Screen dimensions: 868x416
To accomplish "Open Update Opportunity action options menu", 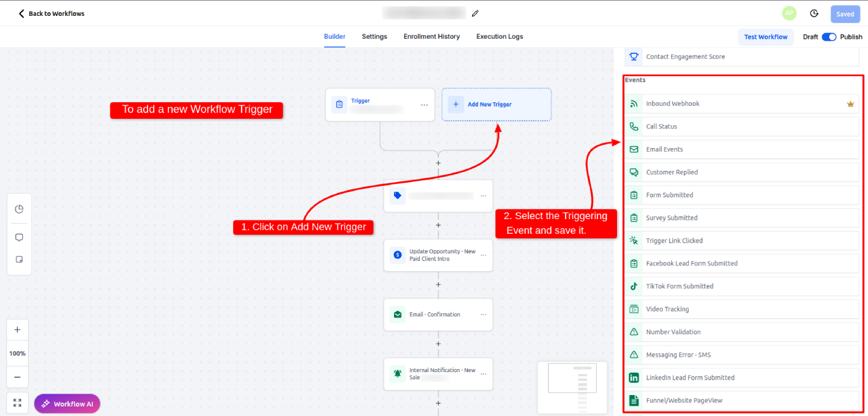I will point(484,255).
